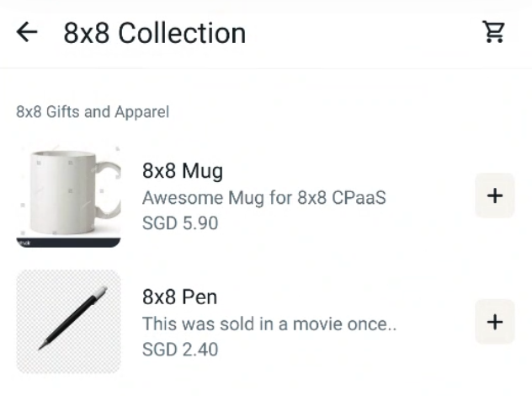Select the 8x8 Pen product name

coord(179,297)
